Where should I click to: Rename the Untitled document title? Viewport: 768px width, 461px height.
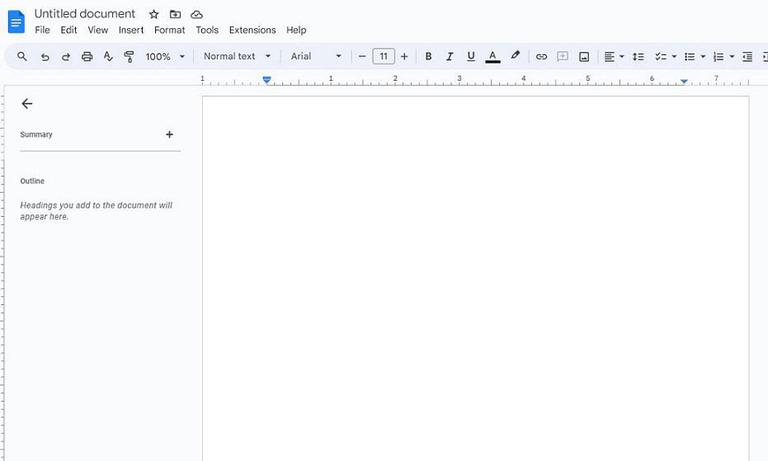click(x=85, y=14)
